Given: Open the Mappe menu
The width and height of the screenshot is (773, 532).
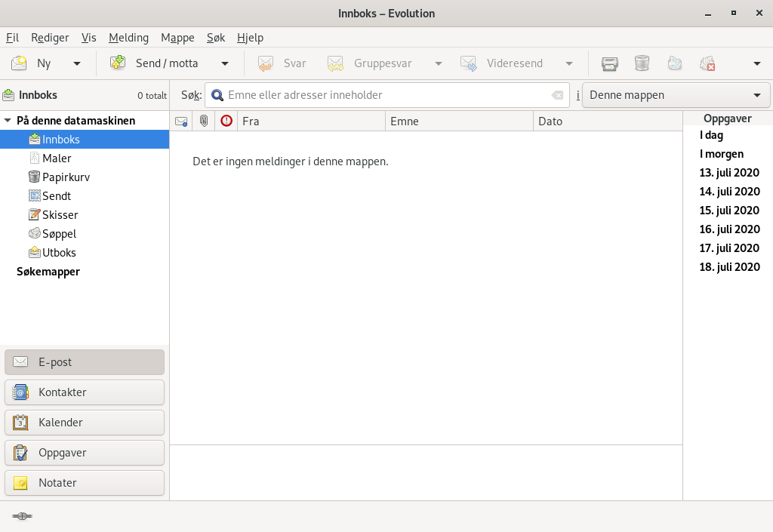Looking at the screenshot, I should 177,38.
